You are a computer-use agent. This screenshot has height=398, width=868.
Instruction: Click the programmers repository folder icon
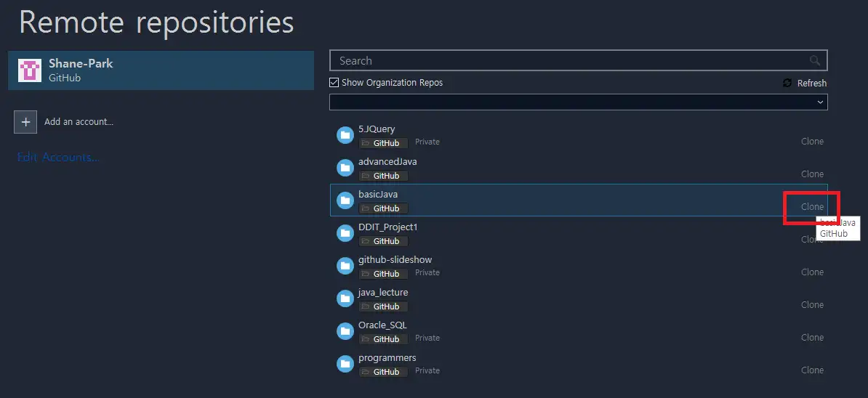(345, 363)
